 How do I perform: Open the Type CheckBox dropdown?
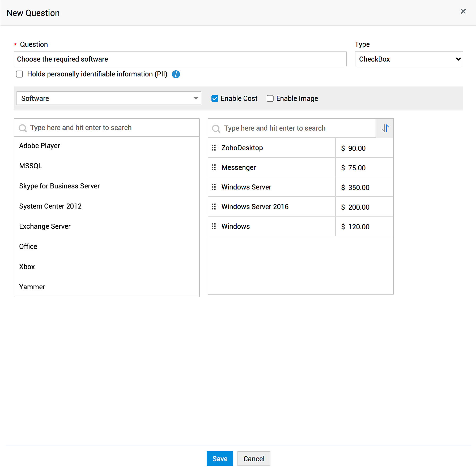coord(409,59)
